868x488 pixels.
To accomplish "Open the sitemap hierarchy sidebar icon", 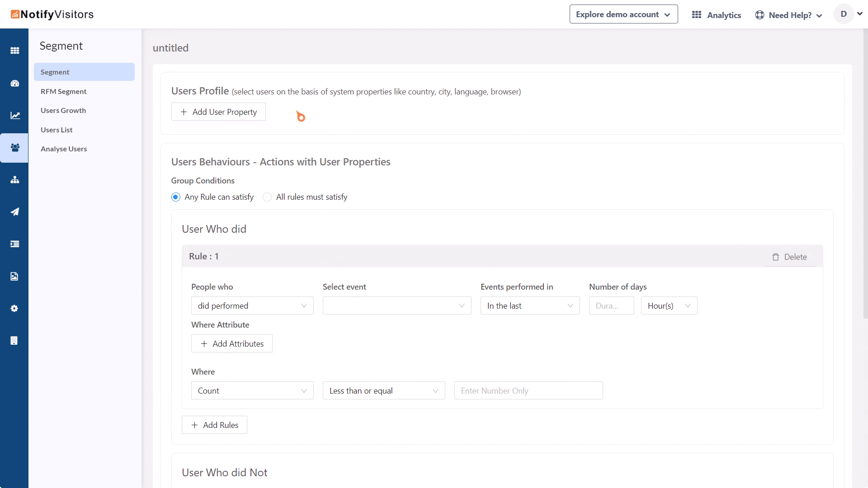I will (x=14, y=180).
